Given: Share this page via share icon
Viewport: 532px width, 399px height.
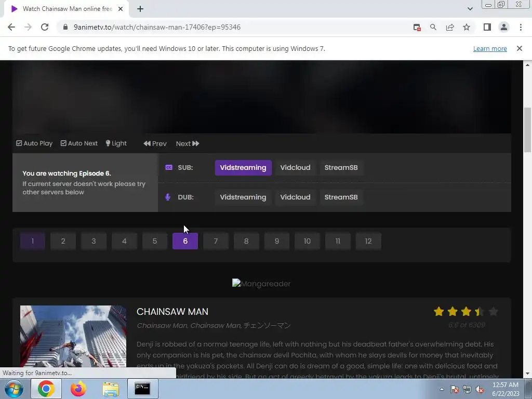Looking at the screenshot, I should pyautogui.click(x=450, y=27).
